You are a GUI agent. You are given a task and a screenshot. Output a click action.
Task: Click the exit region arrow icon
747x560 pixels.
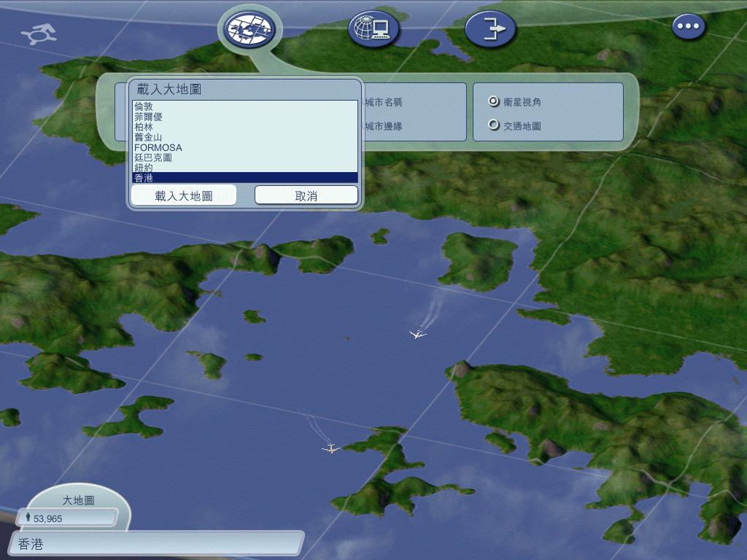490,29
